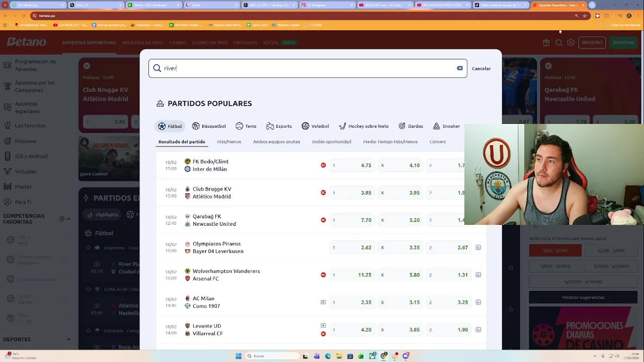Collapse the Deportes sidebar section
This screenshot has height=362, width=644.
point(68,339)
